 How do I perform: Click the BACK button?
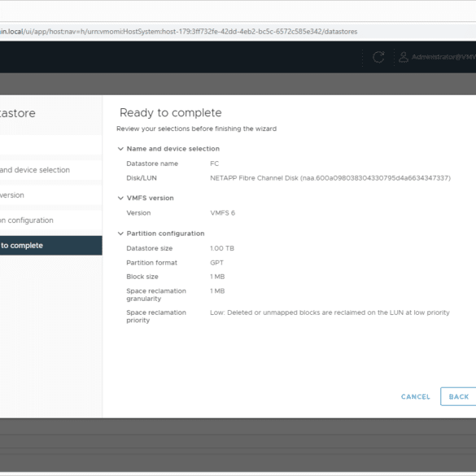click(458, 397)
